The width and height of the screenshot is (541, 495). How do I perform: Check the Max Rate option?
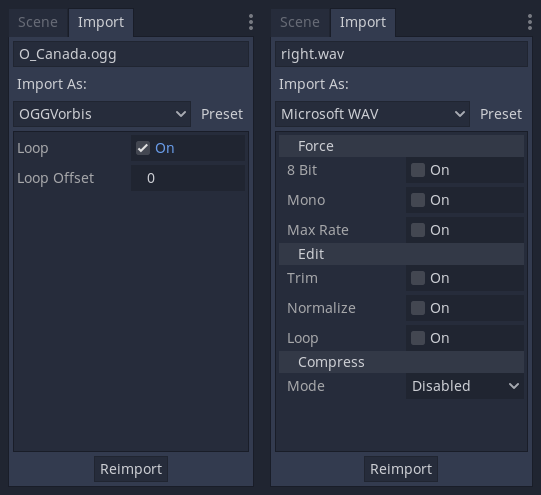pyautogui.click(x=417, y=230)
